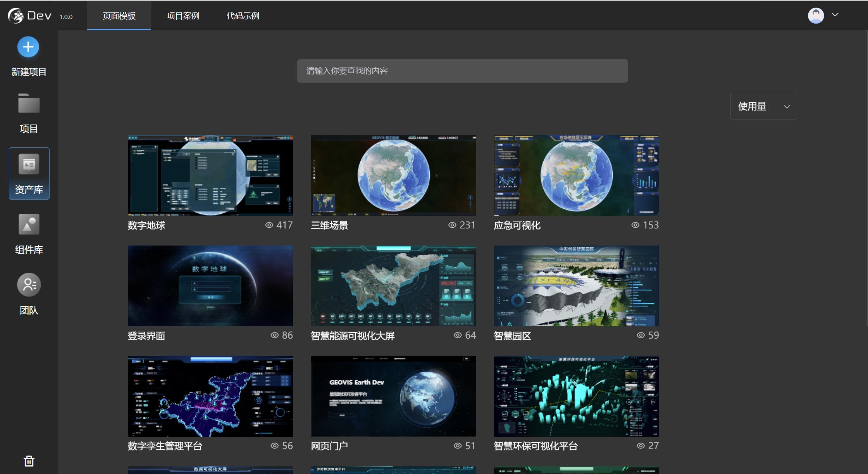Click the 数字地球 title text
Image resolution: width=868 pixels, height=474 pixels.
(x=146, y=225)
